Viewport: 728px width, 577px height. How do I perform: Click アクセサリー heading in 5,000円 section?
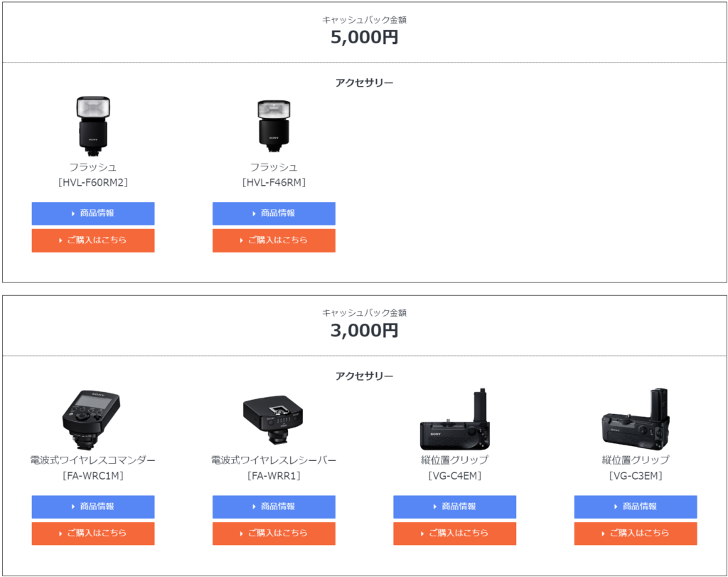point(365,83)
